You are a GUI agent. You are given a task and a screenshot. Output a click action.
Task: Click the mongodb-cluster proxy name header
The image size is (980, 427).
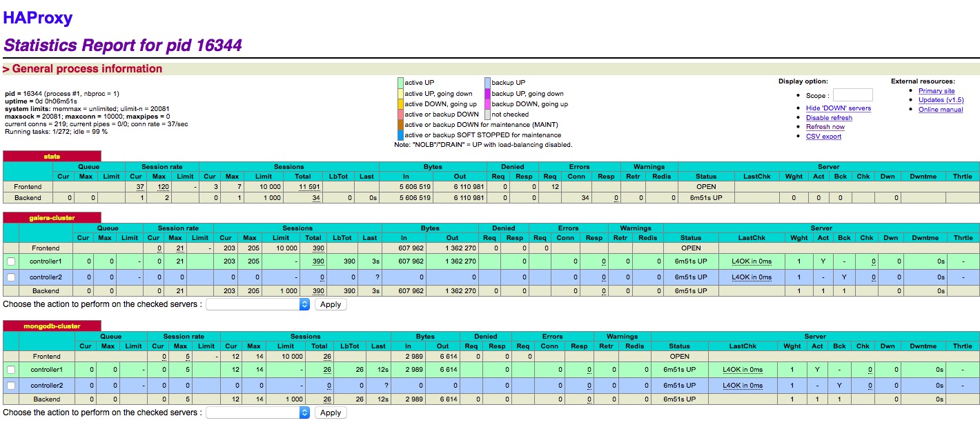pos(52,326)
